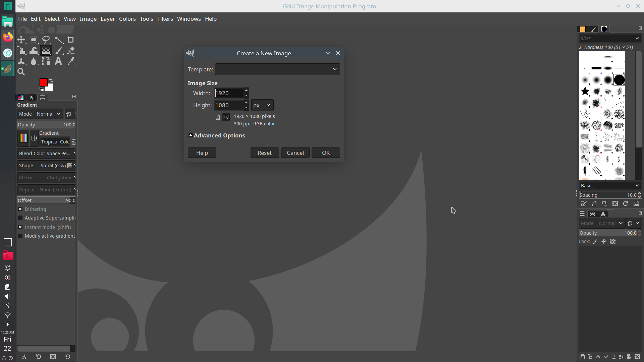The height and width of the screenshot is (362, 644).
Task: Expand Advanced Options section
Action: pyautogui.click(x=190, y=135)
